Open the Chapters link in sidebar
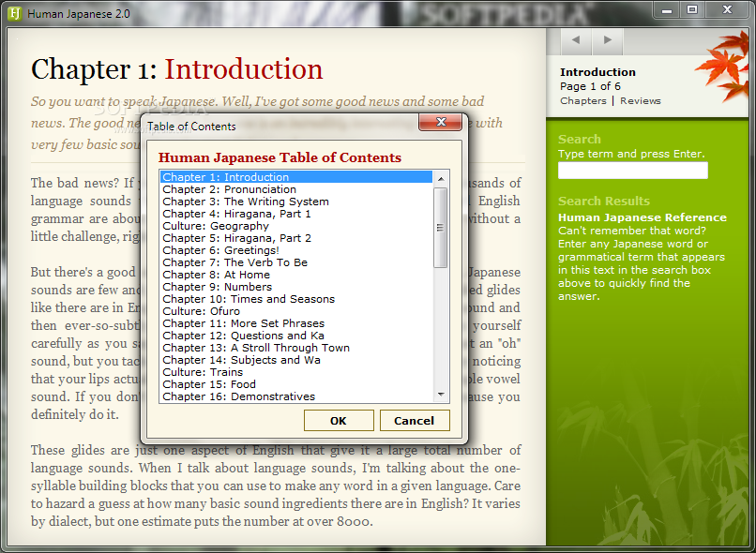Image resolution: width=756 pixels, height=553 pixels. pos(583,100)
